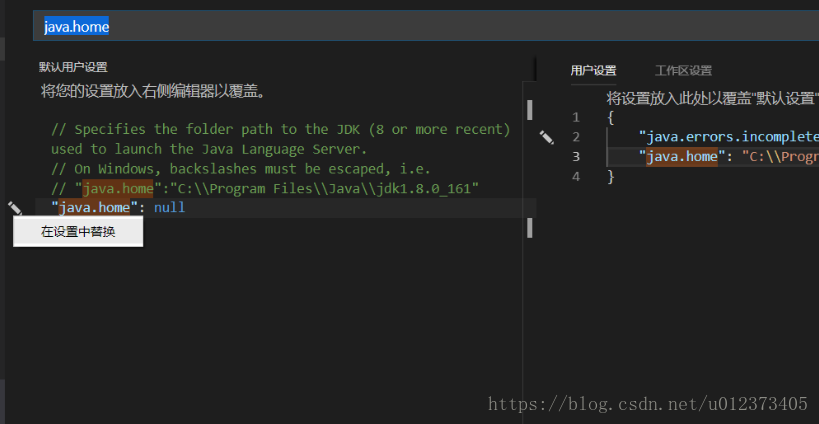Click the "java.home" line 3 in user settings

(x=729, y=157)
